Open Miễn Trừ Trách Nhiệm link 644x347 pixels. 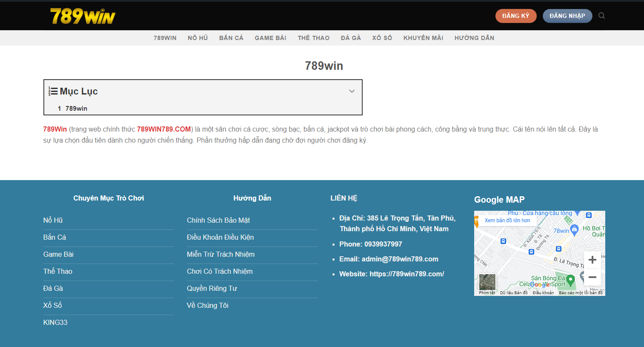(x=220, y=254)
